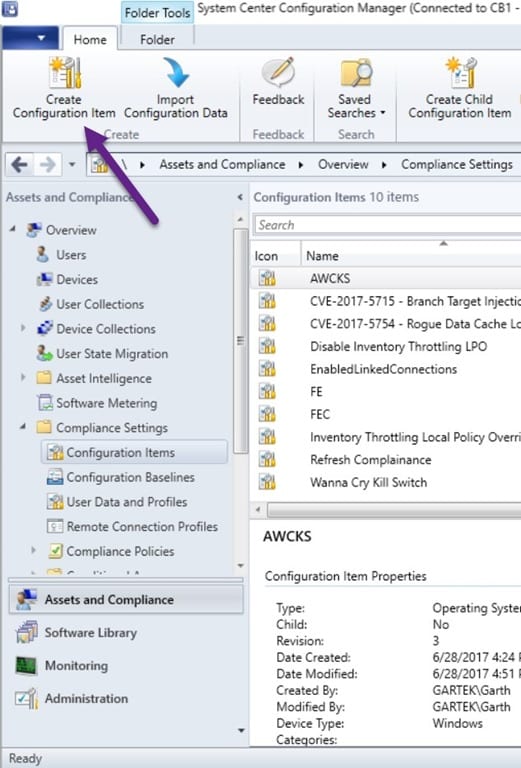
Task: Select the AWCKS list row
Action: click(x=386, y=278)
